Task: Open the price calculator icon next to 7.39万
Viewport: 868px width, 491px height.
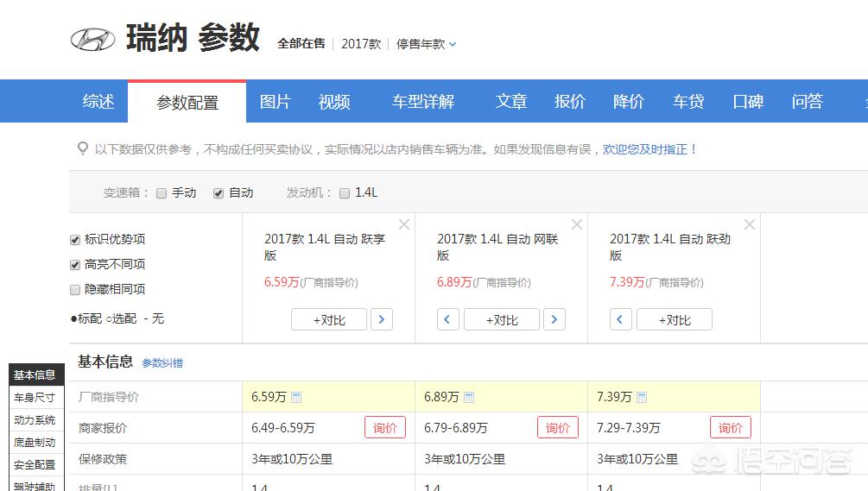Action: [x=642, y=397]
